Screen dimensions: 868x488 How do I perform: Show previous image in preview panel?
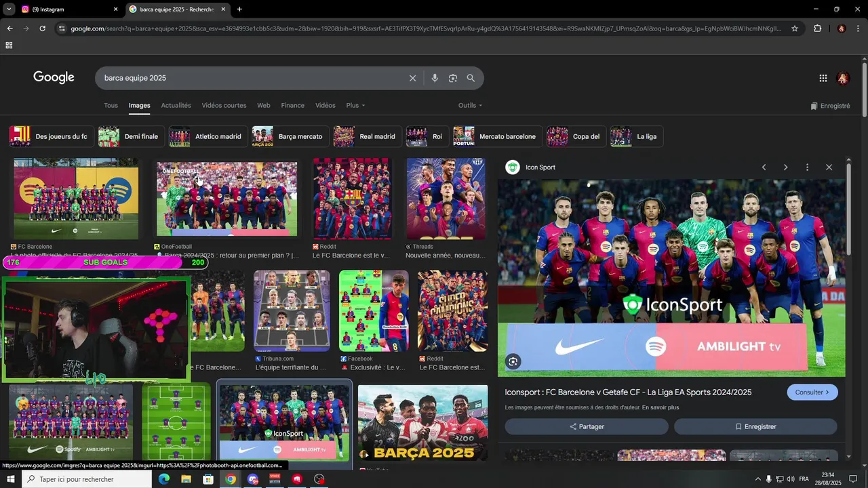click(x=764, y=167)
